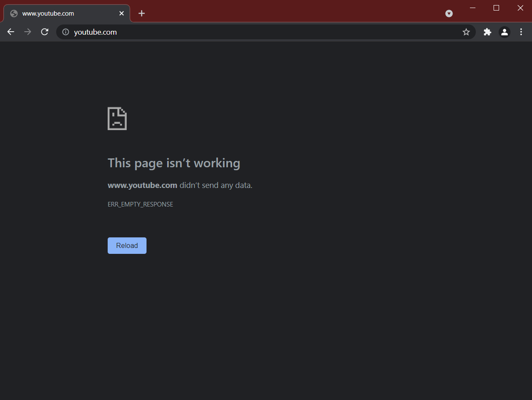Click the reload icon in the toolbar
This screenshot has height=400, width=532.
click(44, 32)
